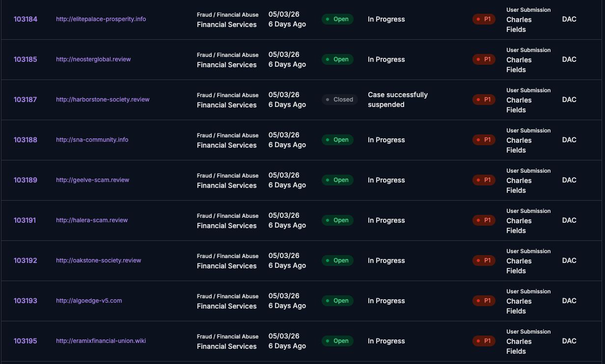Click the P1 priority badge for case 103189
Screen dimensions: 605x364
point(484,180)
